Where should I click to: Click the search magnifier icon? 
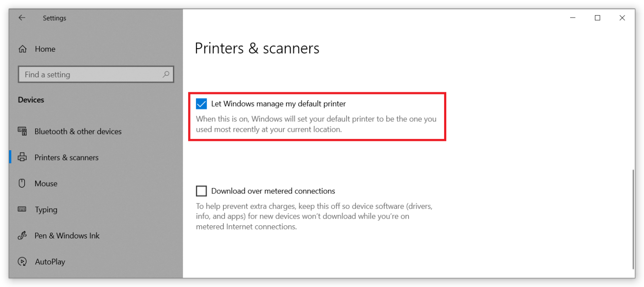point(166,74)
